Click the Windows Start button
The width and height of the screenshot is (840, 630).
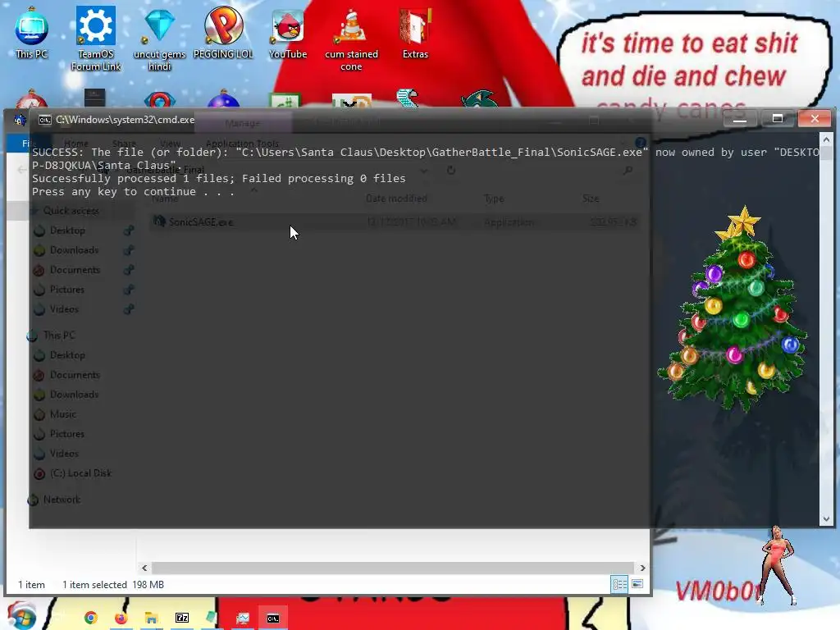tap(21, 616)
